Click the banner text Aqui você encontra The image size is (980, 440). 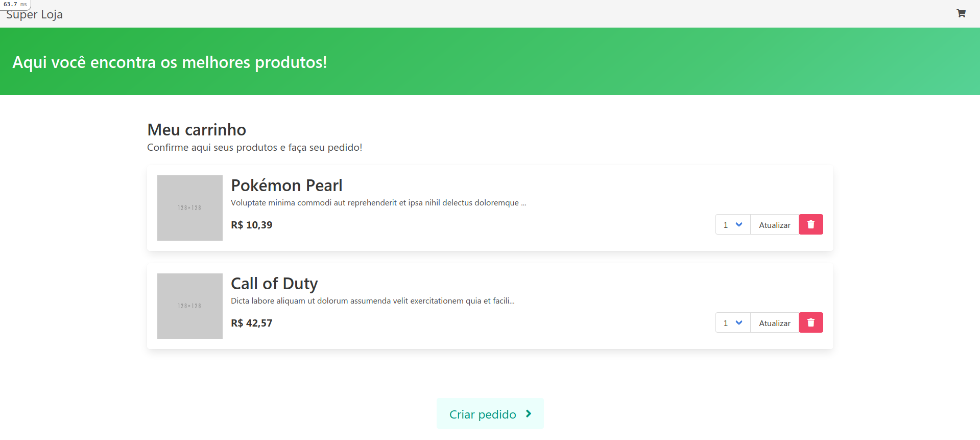(x=170, y=62)
